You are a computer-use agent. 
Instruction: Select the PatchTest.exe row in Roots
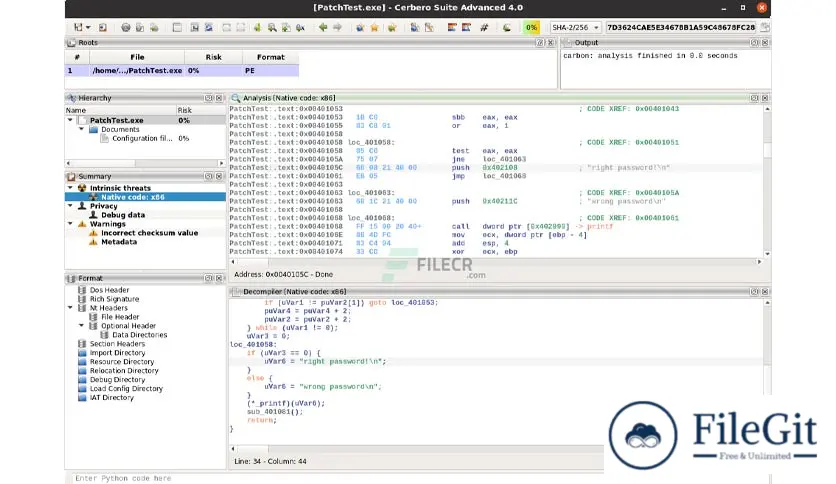coord(182,70)
